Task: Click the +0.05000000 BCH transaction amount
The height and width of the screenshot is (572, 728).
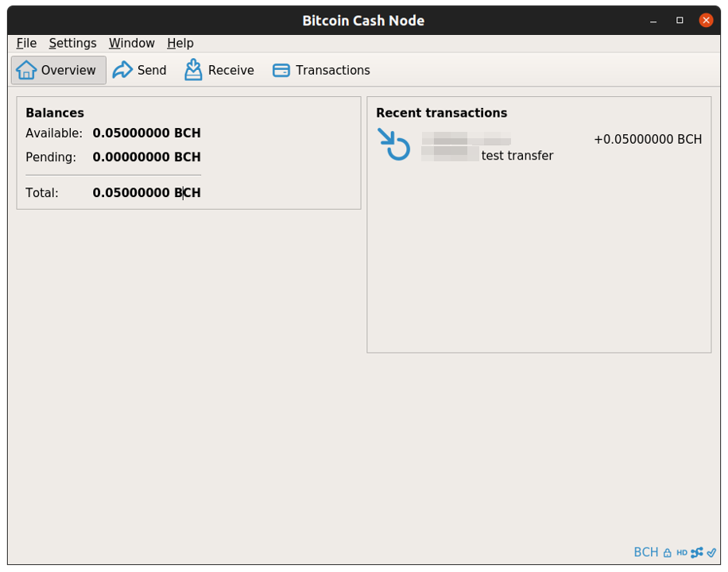Action: [x=647, y=140]
